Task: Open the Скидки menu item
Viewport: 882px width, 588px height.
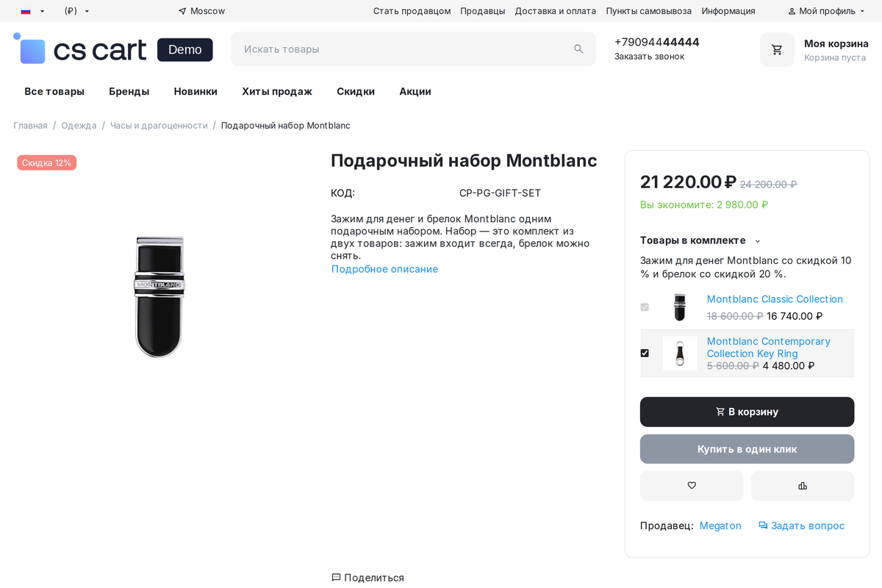Action: (356, 91)
